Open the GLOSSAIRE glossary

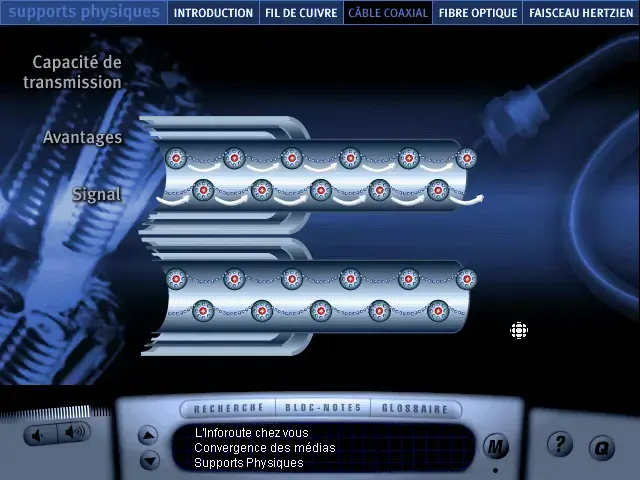click(415, 409)
